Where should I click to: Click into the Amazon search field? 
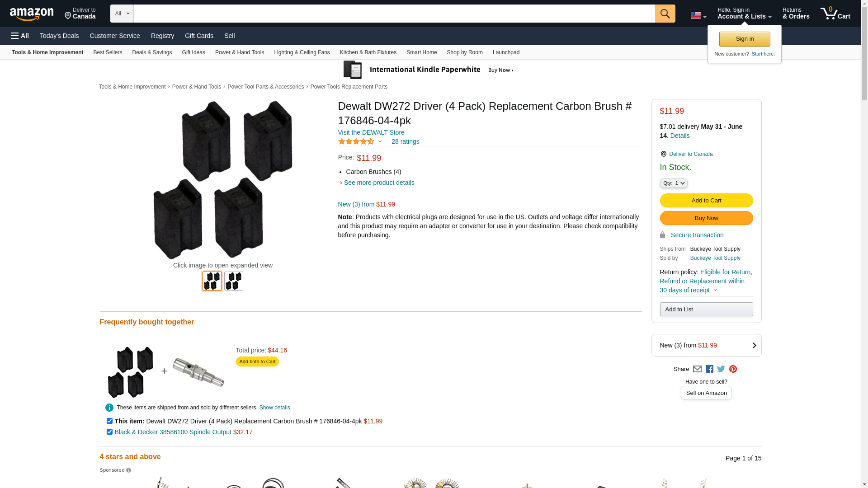pyautogui.click(x=394, y=14)
